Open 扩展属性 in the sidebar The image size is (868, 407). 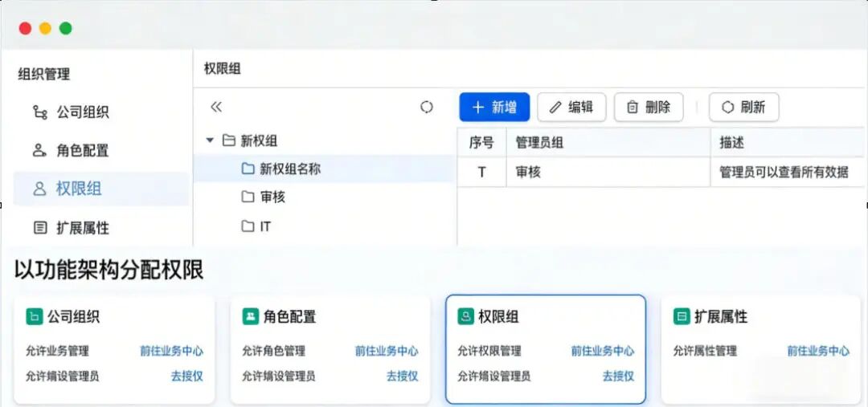(71, 227)
